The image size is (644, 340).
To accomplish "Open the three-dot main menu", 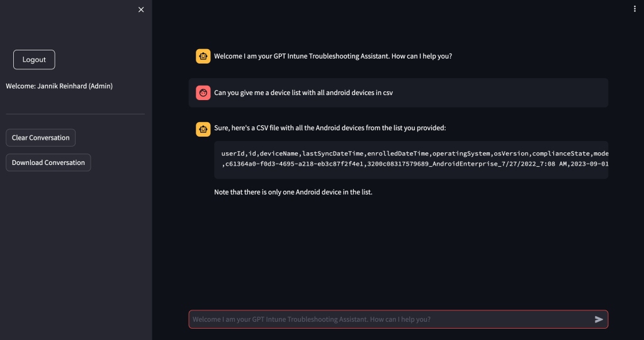I will [x=635, y=9].
